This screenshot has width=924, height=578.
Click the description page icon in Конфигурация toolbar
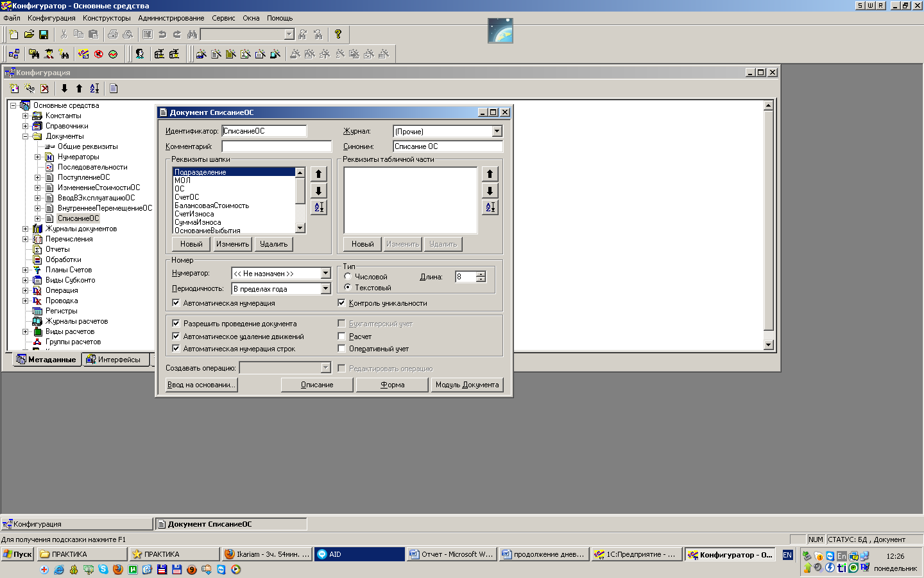pos(114,89)
